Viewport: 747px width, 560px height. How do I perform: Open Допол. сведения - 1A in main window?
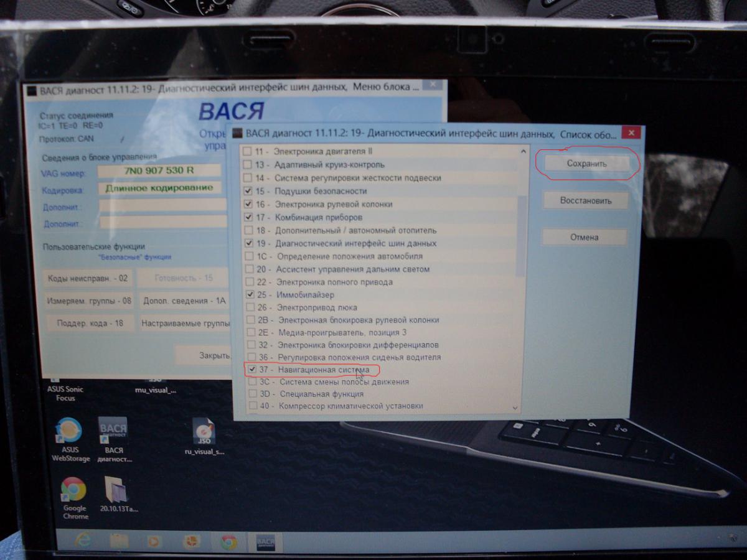[184, 301]
